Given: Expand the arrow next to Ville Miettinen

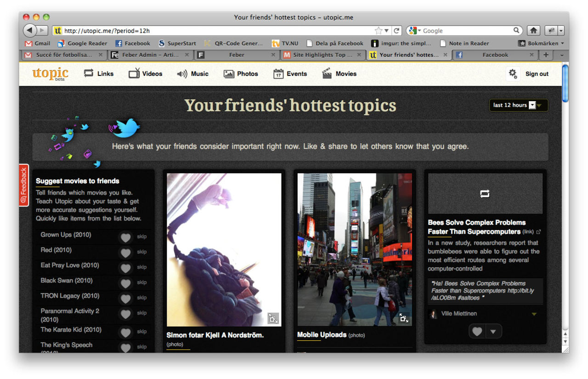Looking at the screenshot, I should (x=534, y=314).
